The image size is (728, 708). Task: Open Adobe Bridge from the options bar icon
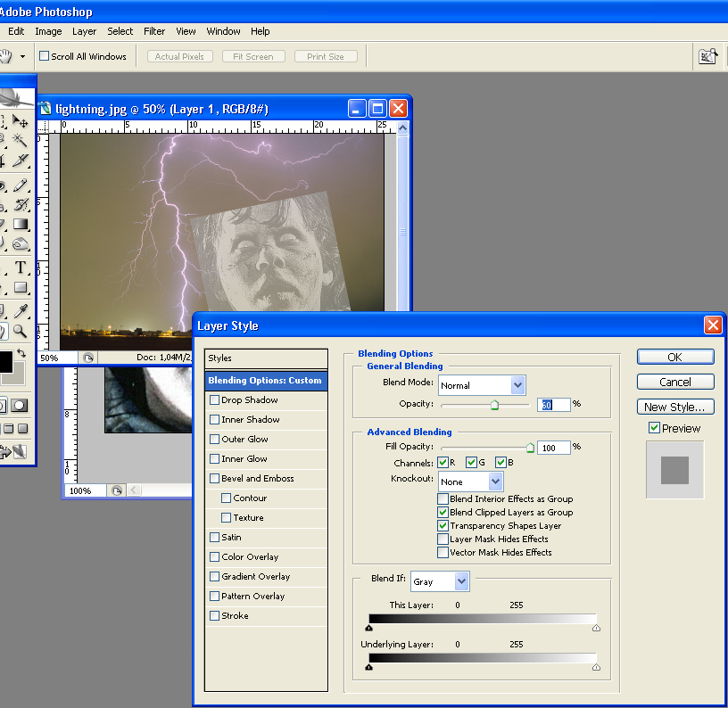click(x=707, y=56)
